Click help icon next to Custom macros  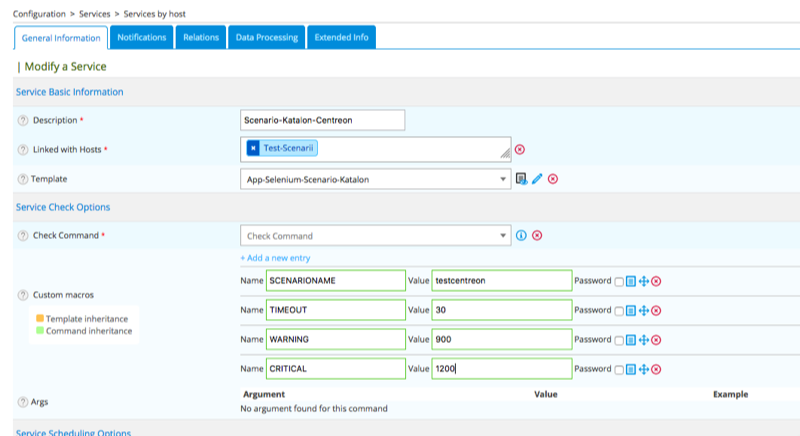click(23, 295)
